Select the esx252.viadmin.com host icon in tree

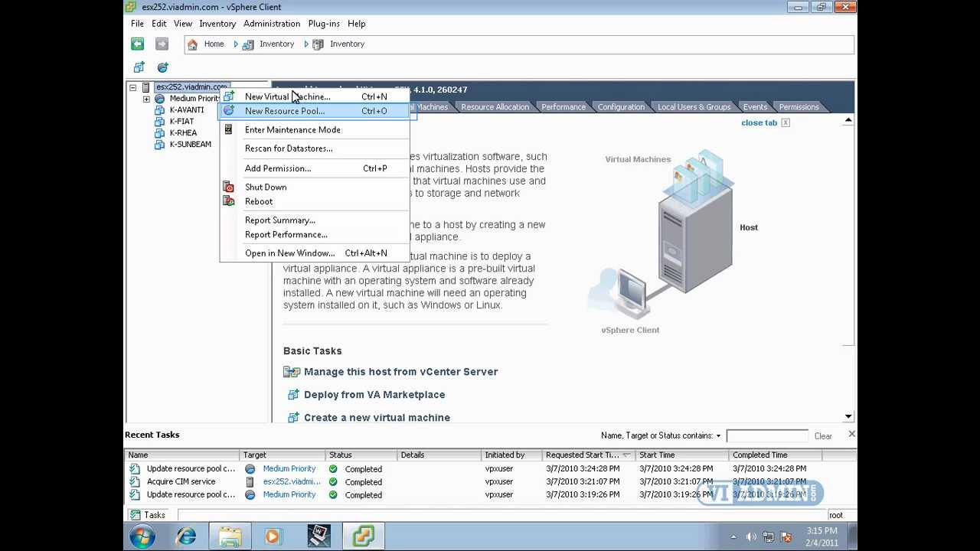tap(145, 87)
